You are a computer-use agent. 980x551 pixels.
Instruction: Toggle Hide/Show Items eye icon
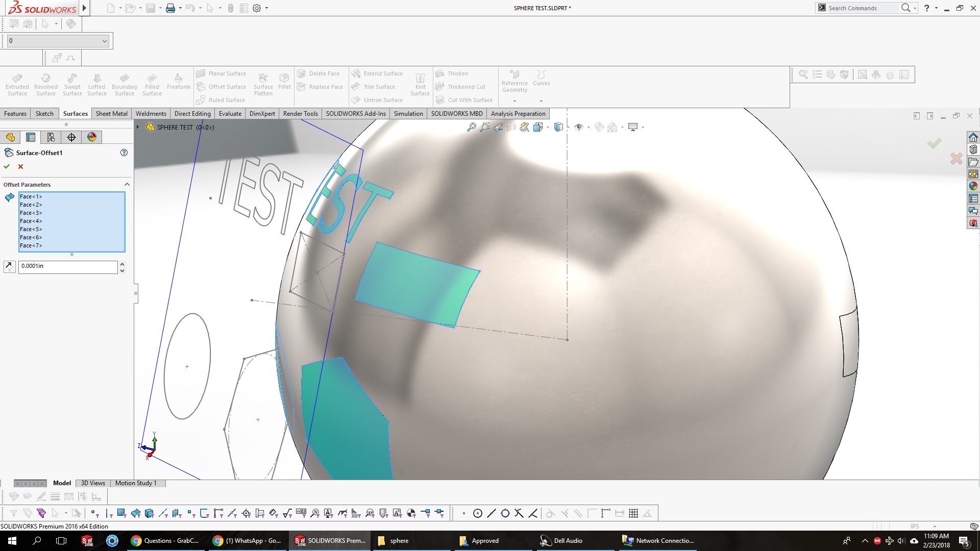(578, 127)
